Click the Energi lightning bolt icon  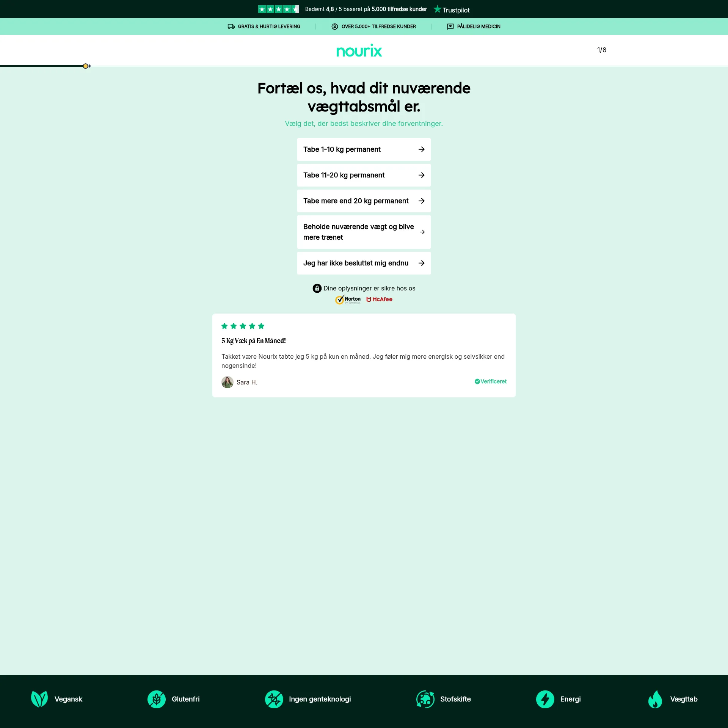545,699
